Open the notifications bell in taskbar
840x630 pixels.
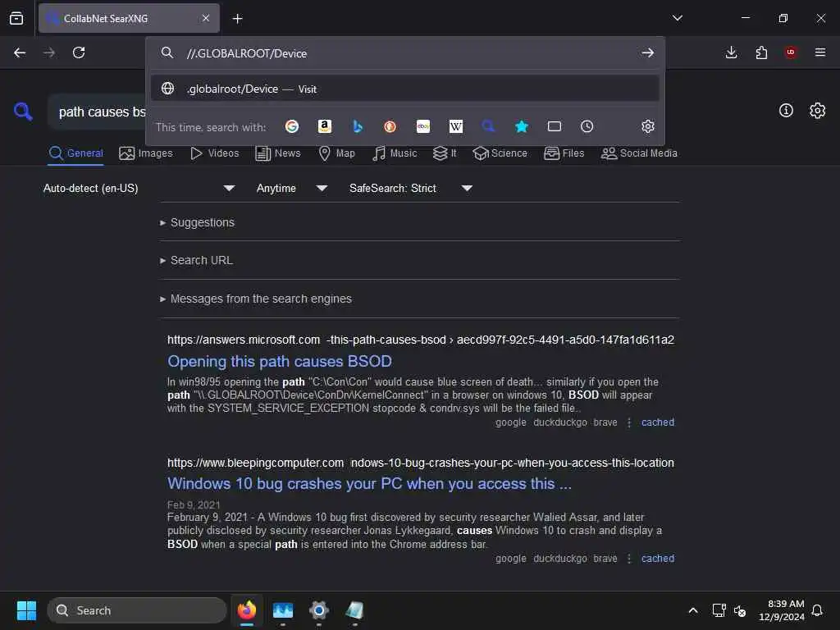[x=817, y=610]
